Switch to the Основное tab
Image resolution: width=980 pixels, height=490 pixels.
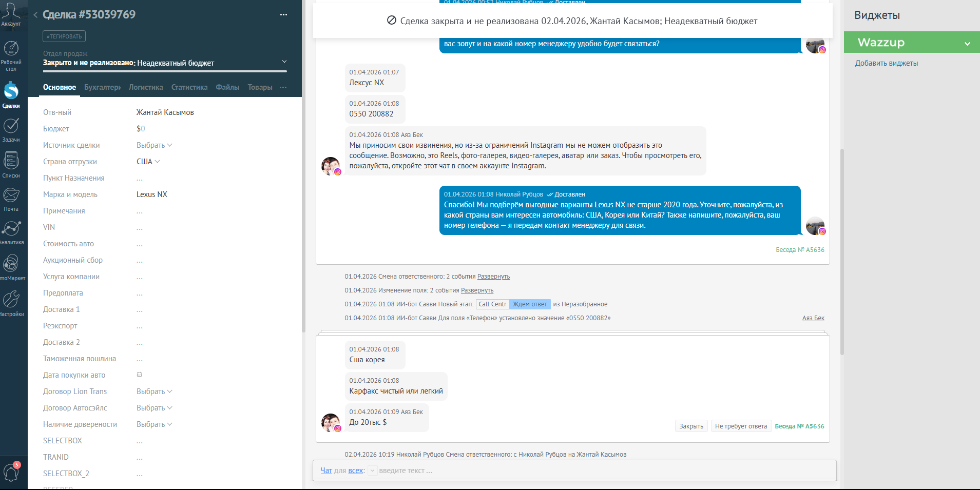pos(60,87)
